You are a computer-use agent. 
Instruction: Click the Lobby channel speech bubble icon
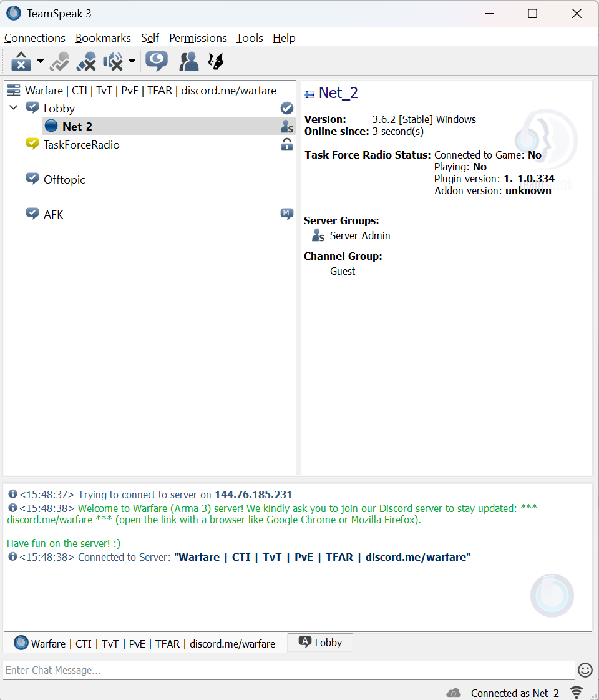[x=32, y=107]
